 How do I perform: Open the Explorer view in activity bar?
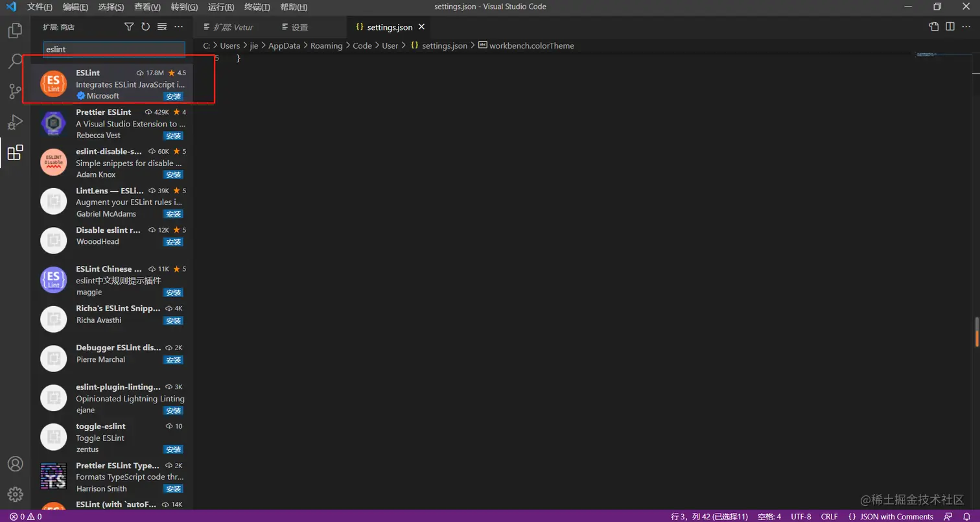tap(15, 30)
